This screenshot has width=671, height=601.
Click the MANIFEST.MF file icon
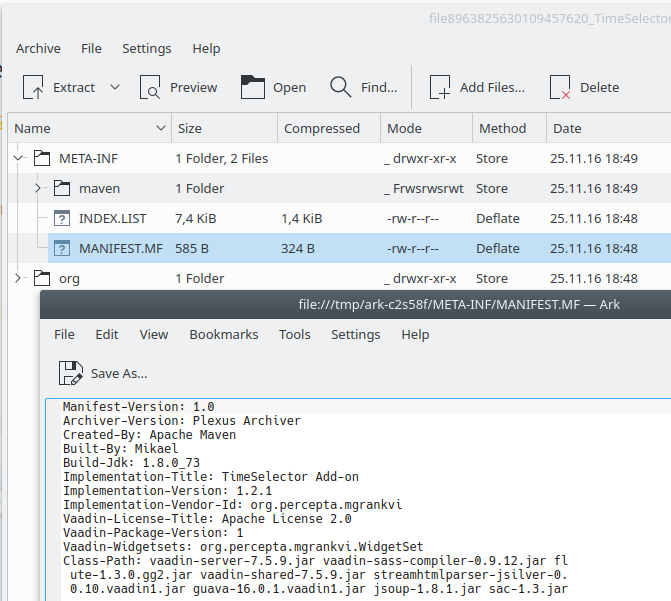point(62,248)
